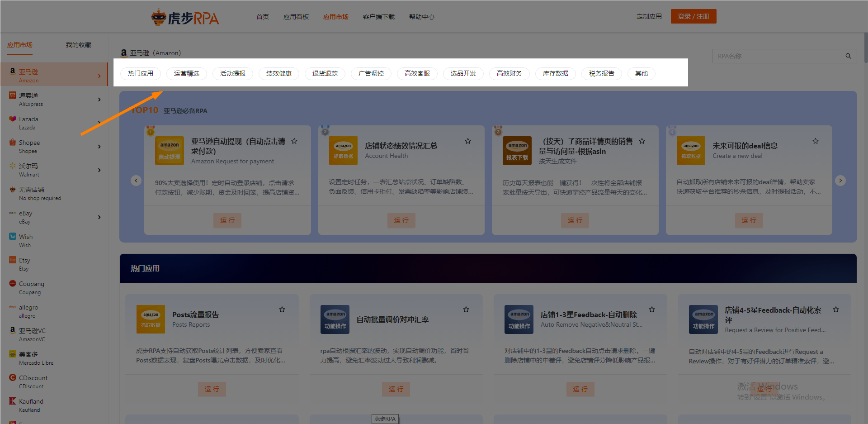Open the 首页 nav item
This screenshot has width=868, height=424.
pos(263,17)
